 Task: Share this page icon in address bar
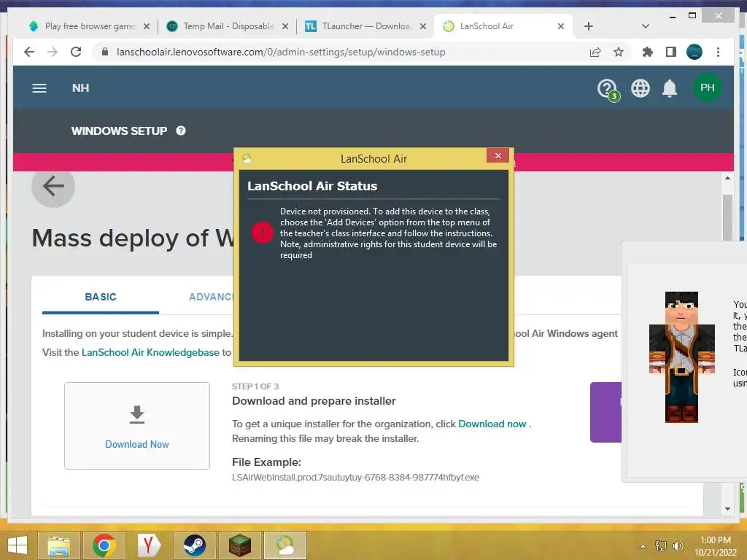595,52
